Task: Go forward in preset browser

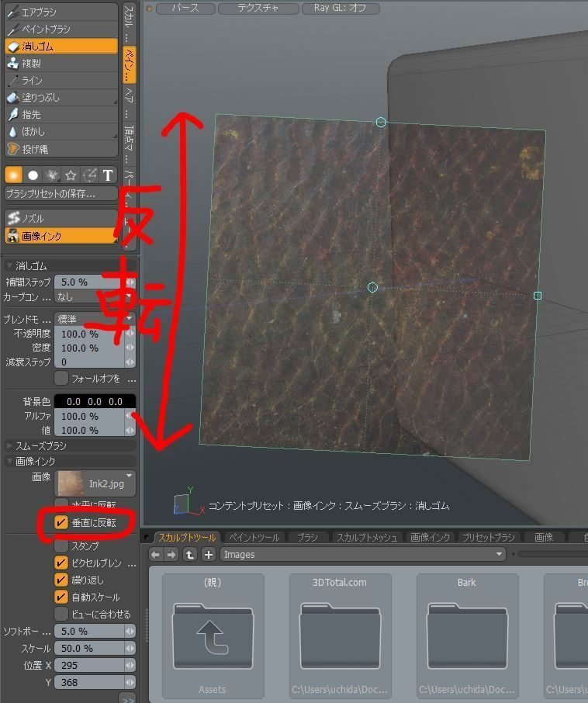Action: (171, 555)
